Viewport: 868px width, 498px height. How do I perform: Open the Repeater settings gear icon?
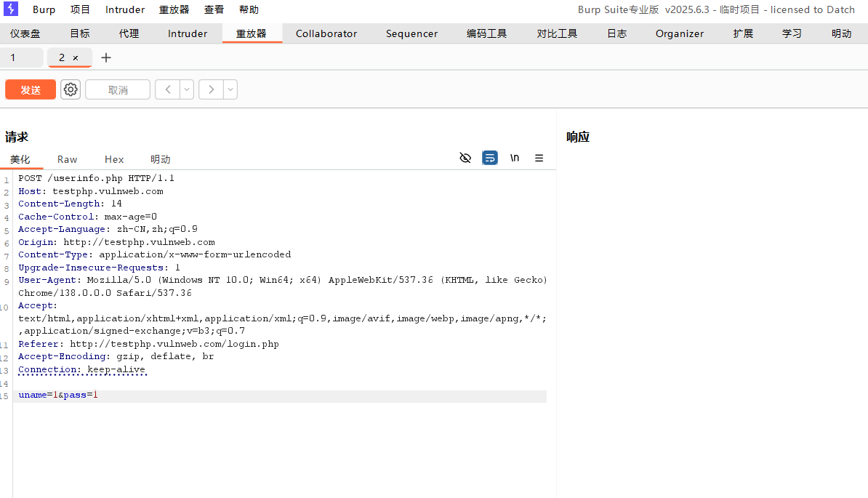(71, 89)
